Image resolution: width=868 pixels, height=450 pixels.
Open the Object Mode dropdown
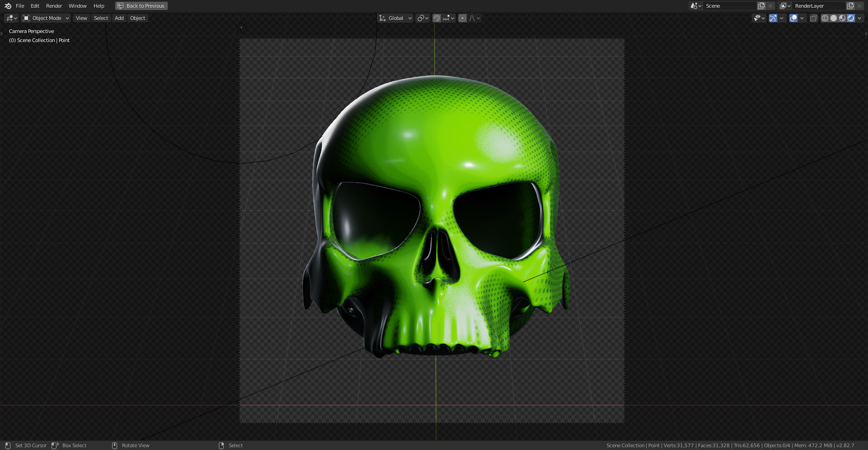pyautogui.click(x=46, y=18)
